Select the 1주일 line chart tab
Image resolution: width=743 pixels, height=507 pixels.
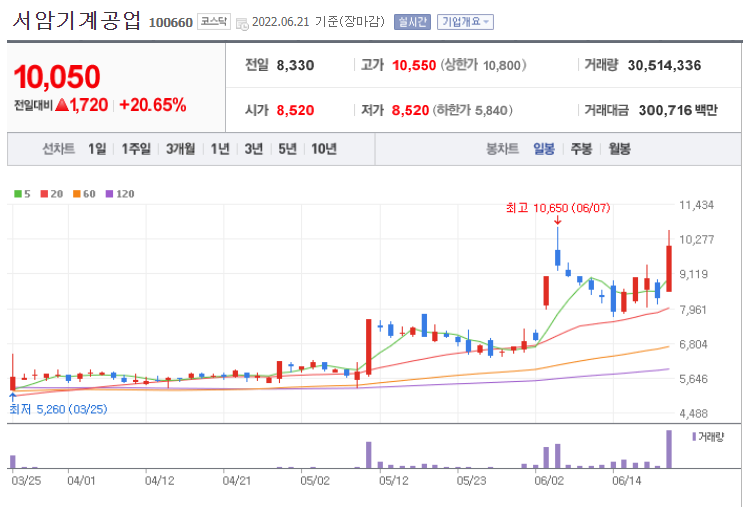click(136, 149)
